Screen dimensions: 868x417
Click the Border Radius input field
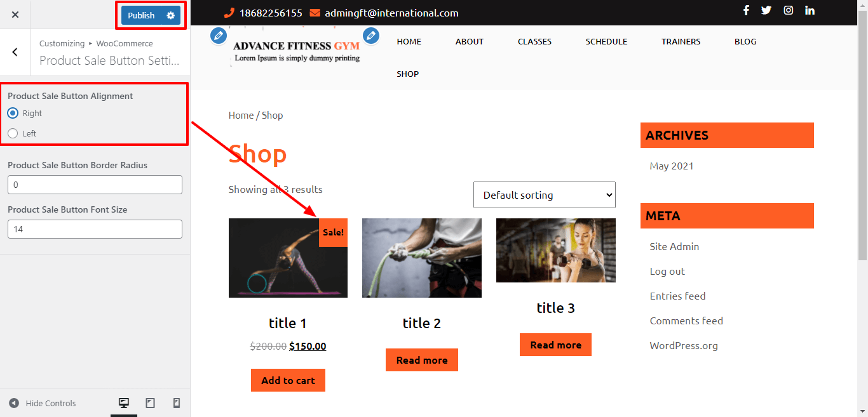tap(95, 185)
